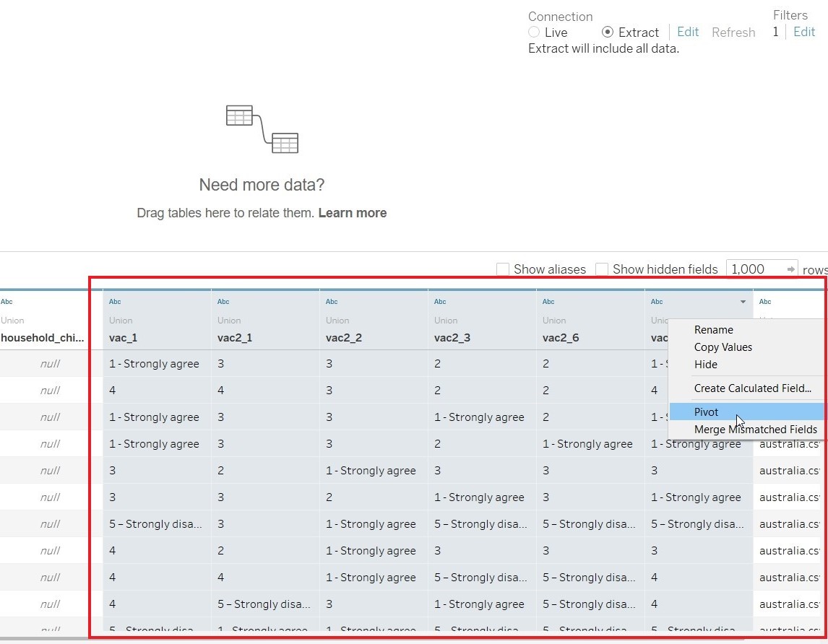Click the Abc type icon on vac2_1 column
This screenshot has width=828, height=644.
tap(223, 302)
